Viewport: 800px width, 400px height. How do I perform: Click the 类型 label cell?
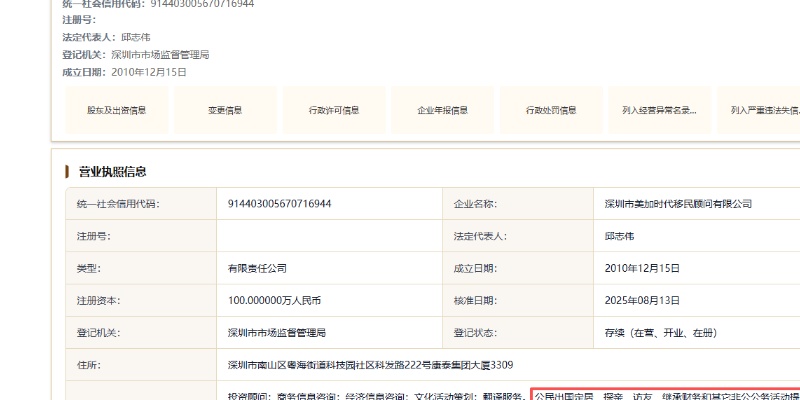coord(141,268)
